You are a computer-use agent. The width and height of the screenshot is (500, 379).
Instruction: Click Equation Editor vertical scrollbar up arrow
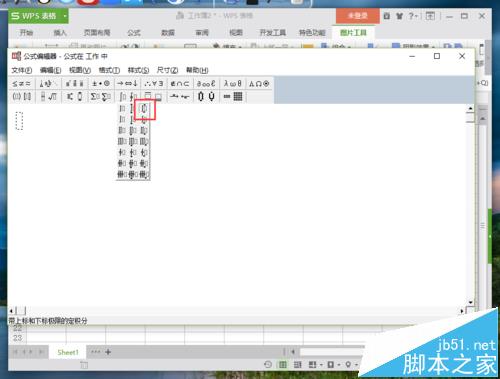click(470, 108)
